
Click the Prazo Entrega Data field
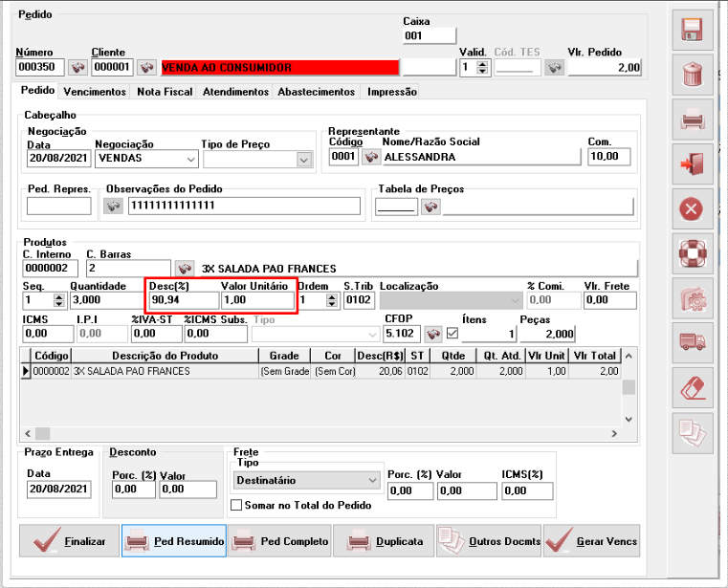coord(59,490)
